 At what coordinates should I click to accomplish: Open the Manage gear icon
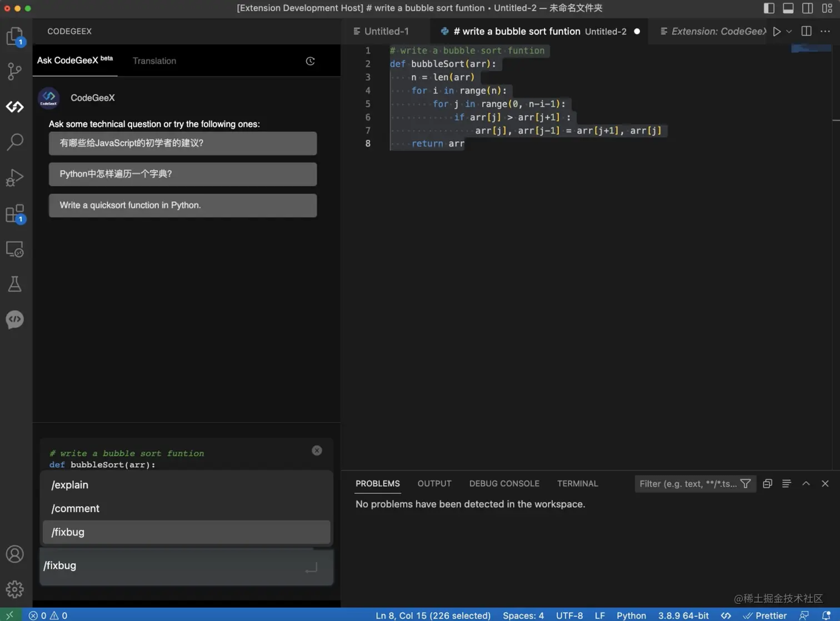point(15,589)
